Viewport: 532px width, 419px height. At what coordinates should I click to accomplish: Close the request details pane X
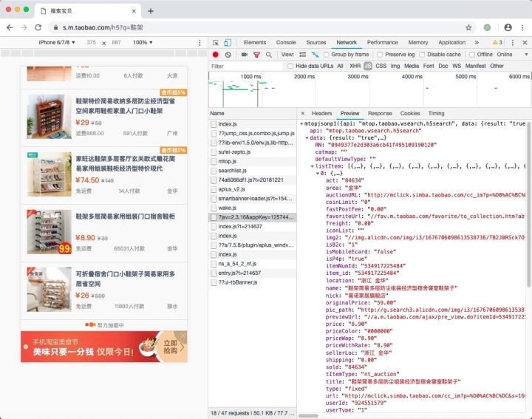click(x=303, y=113)
